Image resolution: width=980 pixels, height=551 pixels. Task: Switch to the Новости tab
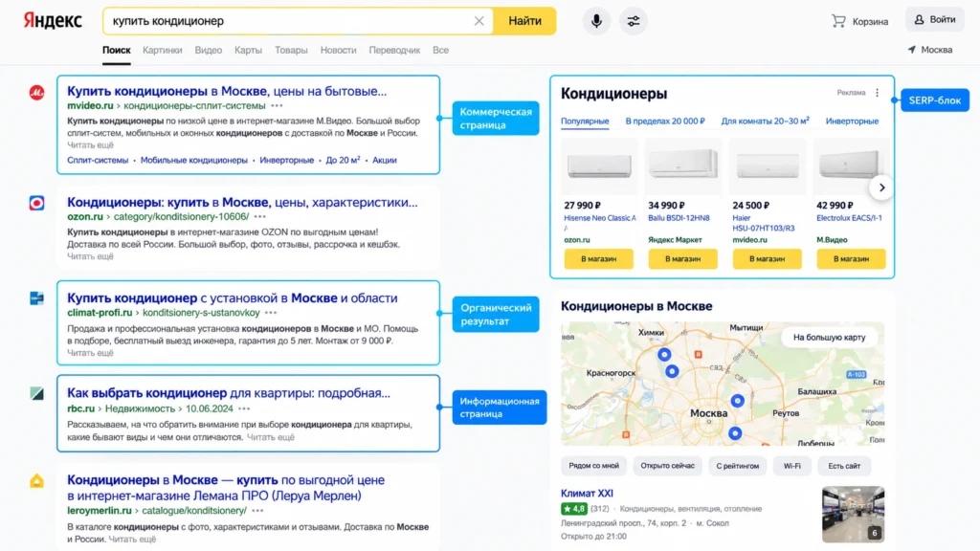click(x=338, y=50)
